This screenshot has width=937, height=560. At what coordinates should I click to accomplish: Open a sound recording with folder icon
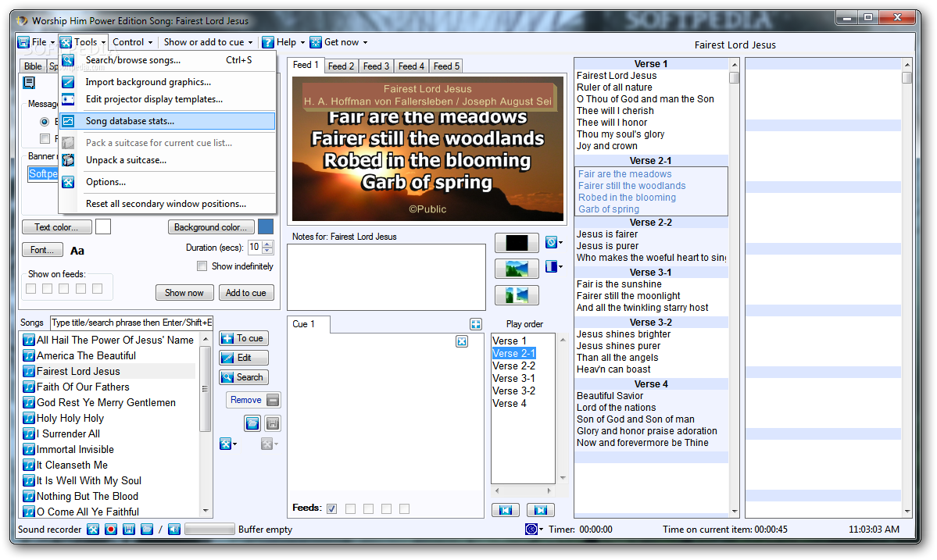(146, 530)
